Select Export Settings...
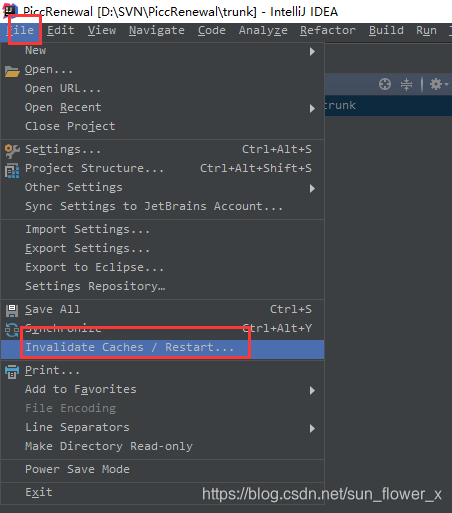Screen dimensions: 452x513 (x=162, y=249)
